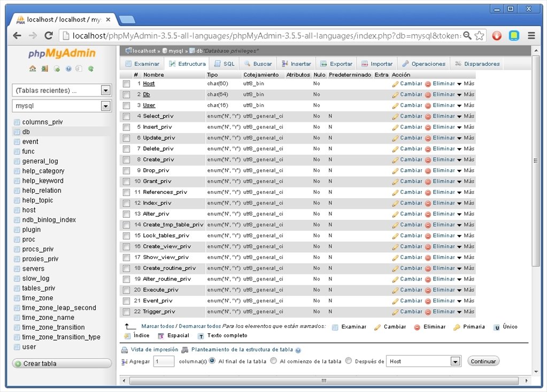The image size is (547, 392).
Task: Click the 'Marcar todos' link
Action: coord(157,326)
